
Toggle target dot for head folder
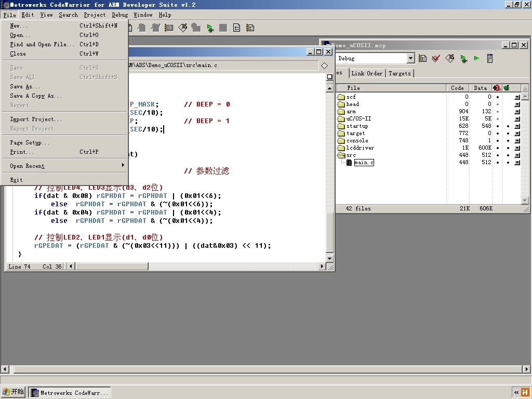pyautogui.click(x=498, y=104)
